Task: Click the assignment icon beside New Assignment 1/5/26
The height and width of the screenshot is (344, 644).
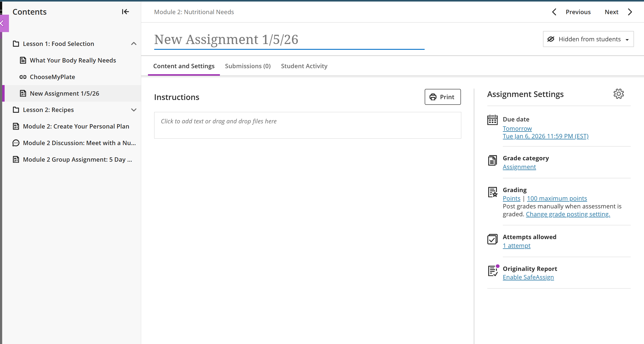Action: pos(23,93)
